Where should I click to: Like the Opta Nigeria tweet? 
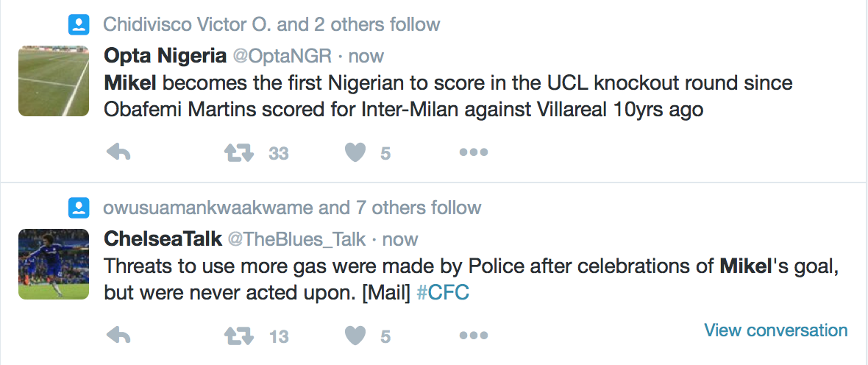point(356,152)
